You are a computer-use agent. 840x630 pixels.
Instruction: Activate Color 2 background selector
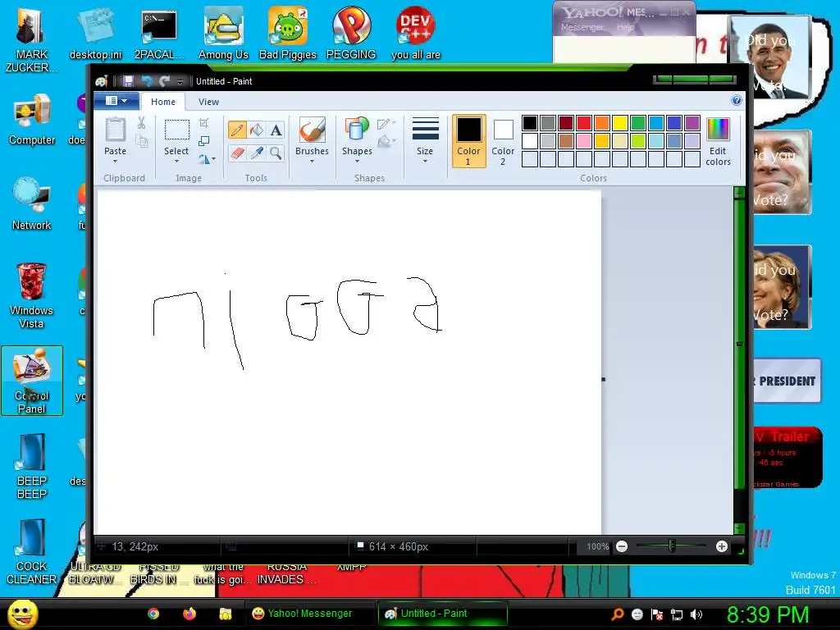coord(503,141)
